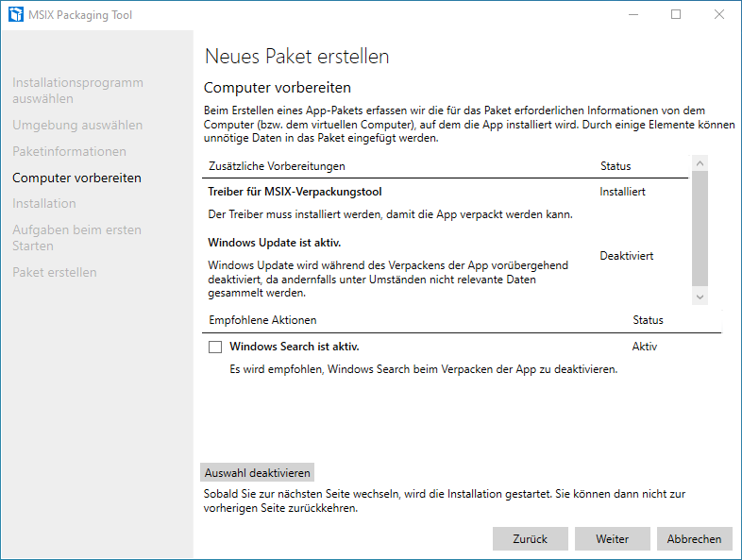Click the preparations list scroll-up arrow
The height and width of the screenshot is (560, 742).
coord(700,163)
